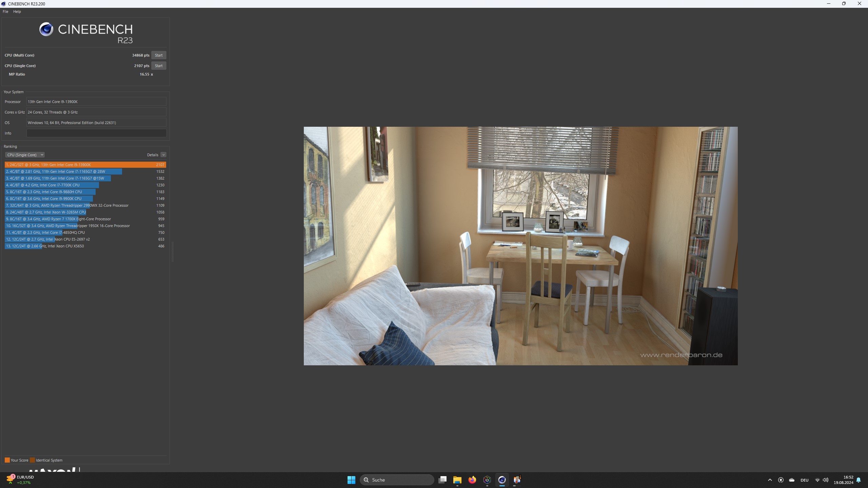Click the Windows Start button
This screenshot has height=488, width=868.
[351, 480]
